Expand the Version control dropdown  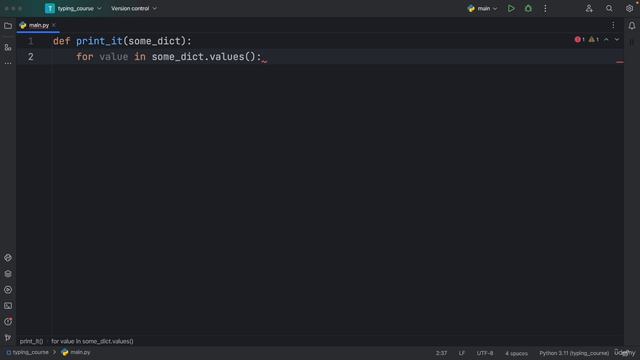click(134, 8)
